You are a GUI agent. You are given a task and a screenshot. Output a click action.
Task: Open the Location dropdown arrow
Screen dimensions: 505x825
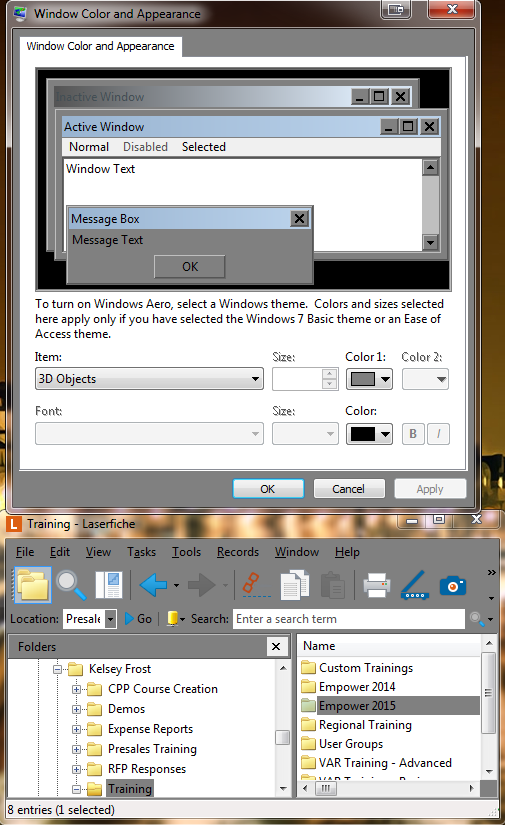coord(110,619)
